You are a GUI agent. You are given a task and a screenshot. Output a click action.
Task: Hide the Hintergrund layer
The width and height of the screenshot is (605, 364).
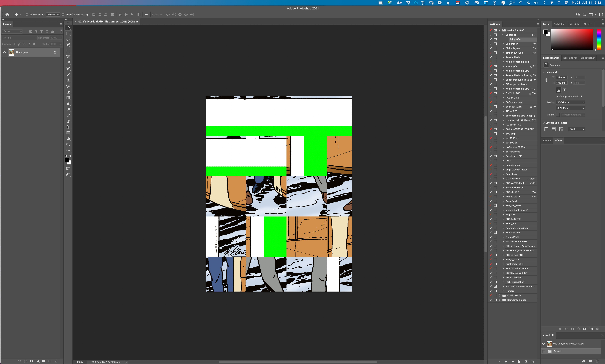point(4,52)
